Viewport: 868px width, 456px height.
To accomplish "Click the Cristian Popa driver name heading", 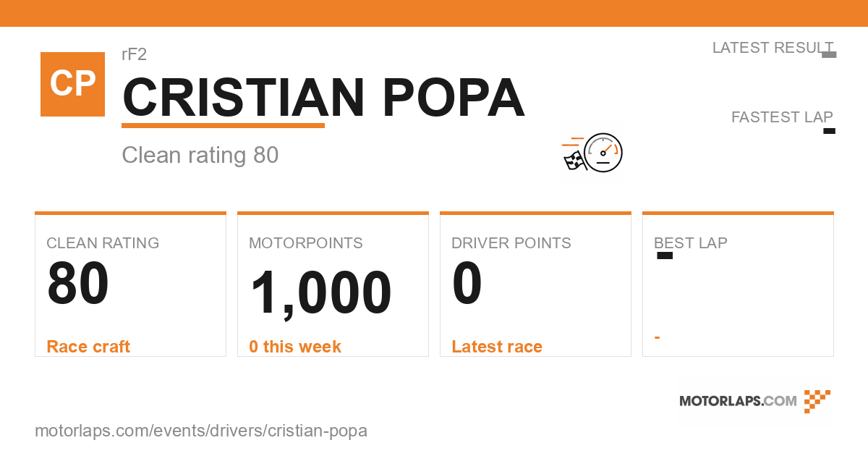I will point(323,98).
